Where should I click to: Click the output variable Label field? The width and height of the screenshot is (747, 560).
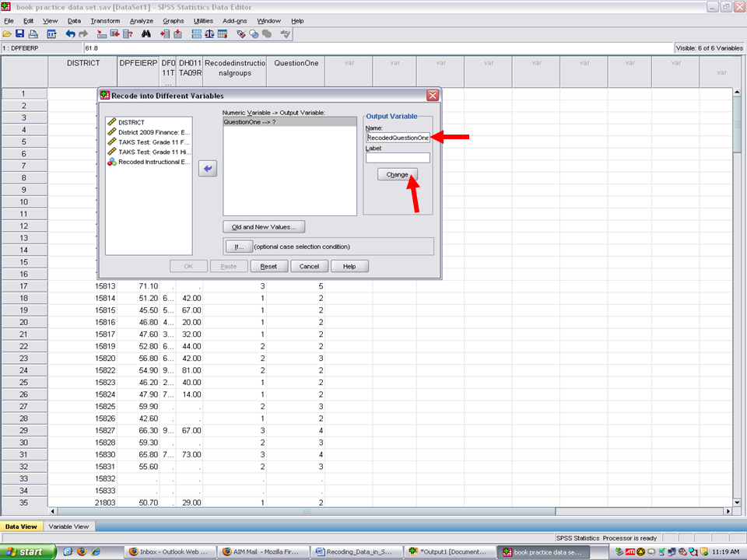[x=398, y=158]
